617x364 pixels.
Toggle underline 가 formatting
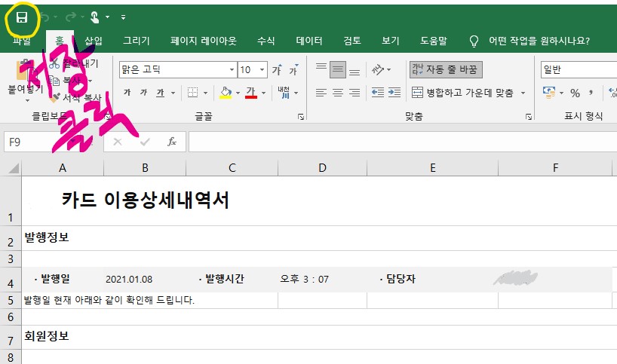[x=160, y=93]
